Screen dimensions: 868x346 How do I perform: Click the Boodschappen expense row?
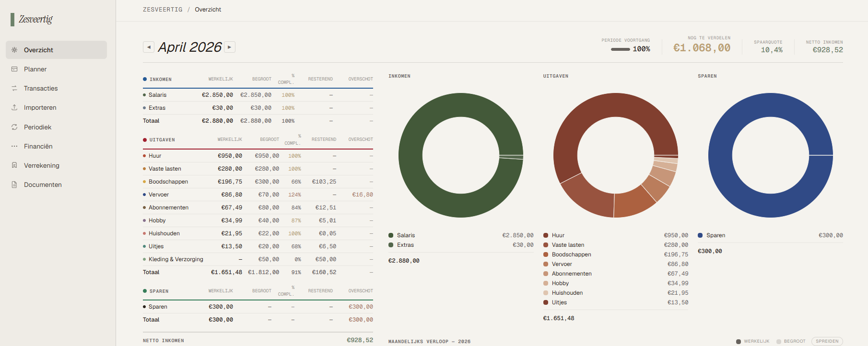click(x=258, y=182)
